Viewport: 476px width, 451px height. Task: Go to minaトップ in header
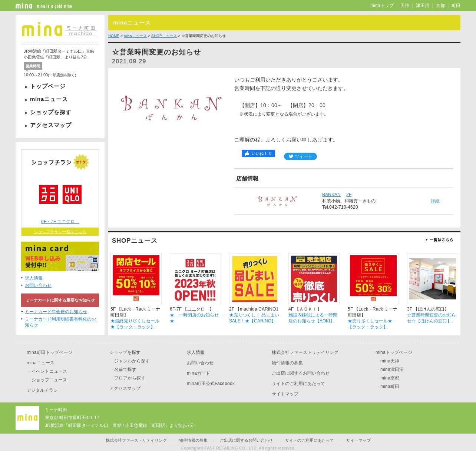pos(382,6)
